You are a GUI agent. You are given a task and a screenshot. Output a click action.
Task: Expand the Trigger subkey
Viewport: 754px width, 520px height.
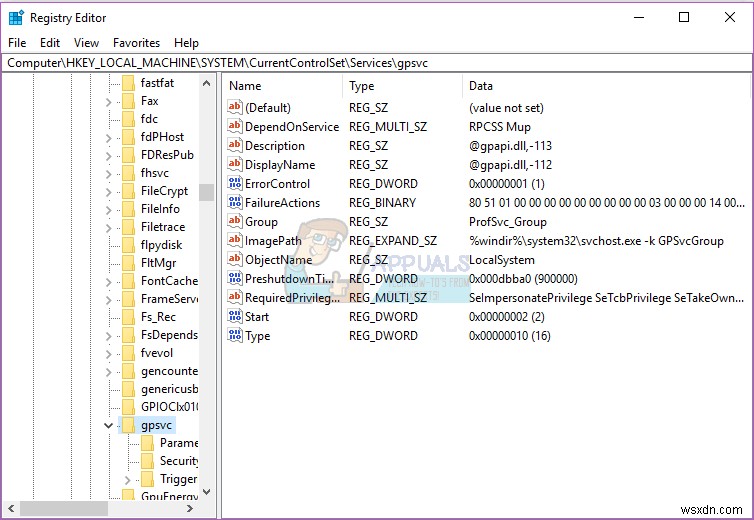[127, 480]
